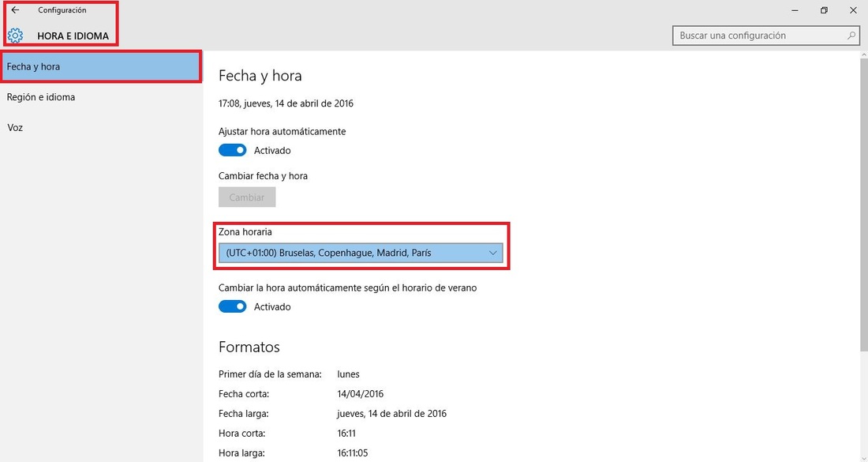
Task: Restore down the window
Action: (824, 10)
